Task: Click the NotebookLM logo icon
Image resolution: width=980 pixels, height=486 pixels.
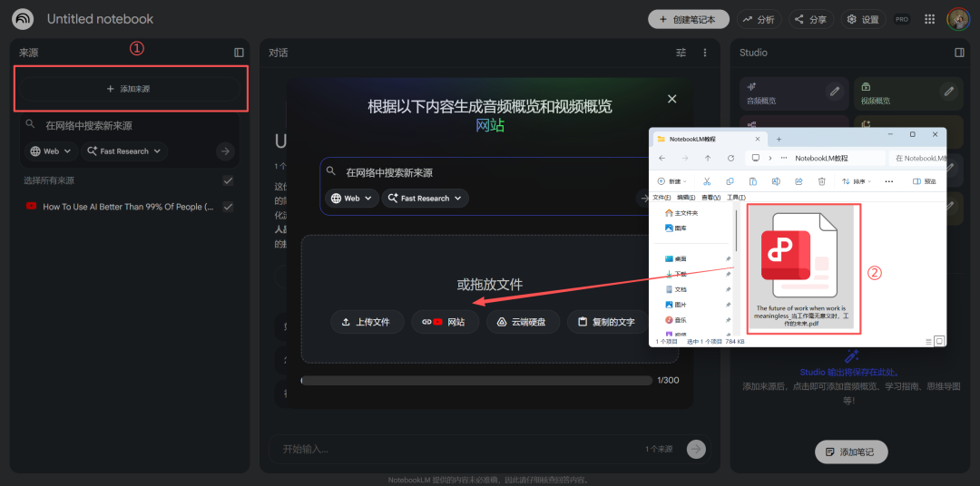Action: click(x=23, y=19)
